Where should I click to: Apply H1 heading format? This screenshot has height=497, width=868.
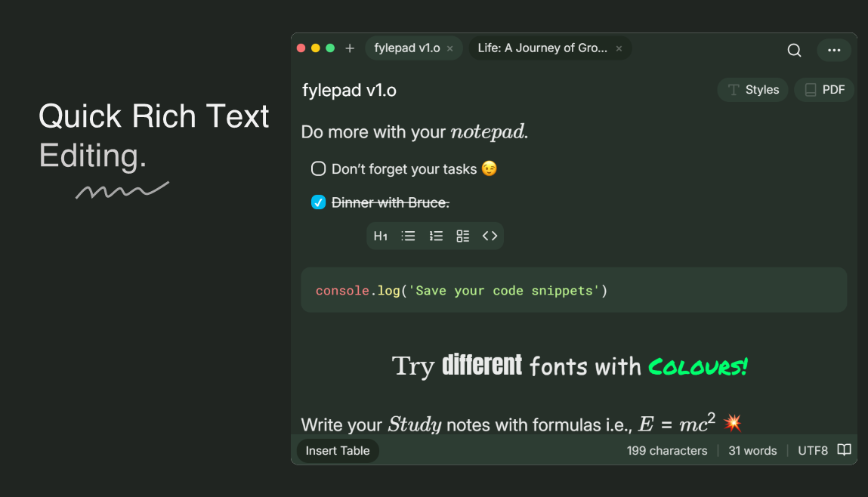(x=380, y=236)
